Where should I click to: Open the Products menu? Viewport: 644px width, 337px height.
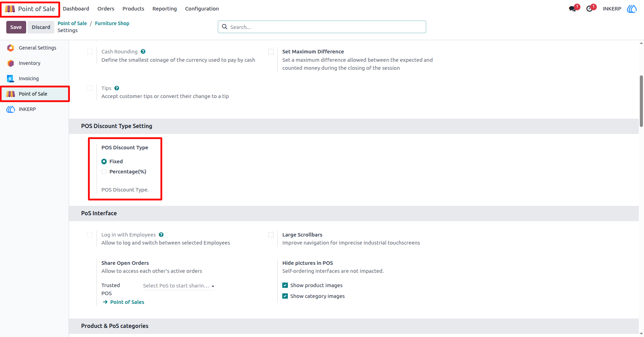133,9
